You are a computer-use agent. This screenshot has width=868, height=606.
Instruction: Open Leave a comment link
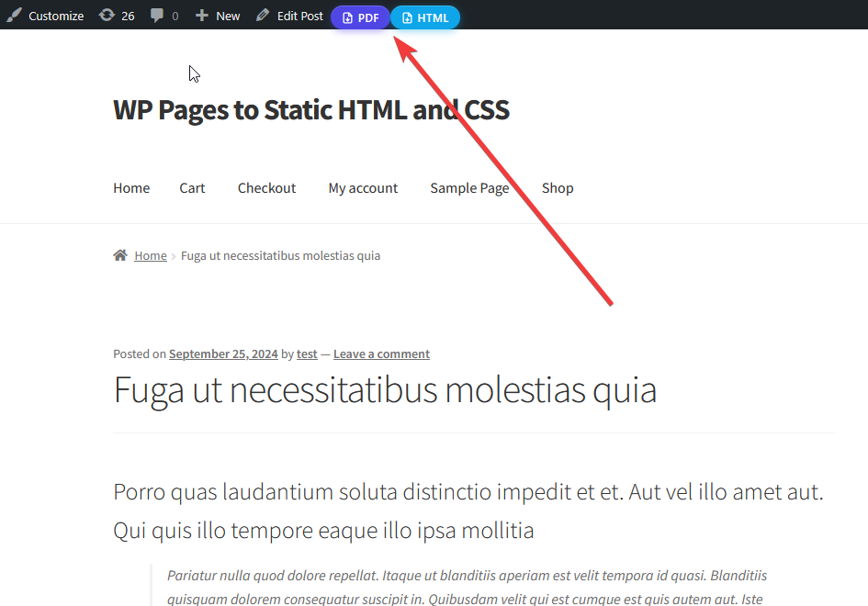[381, 353]
